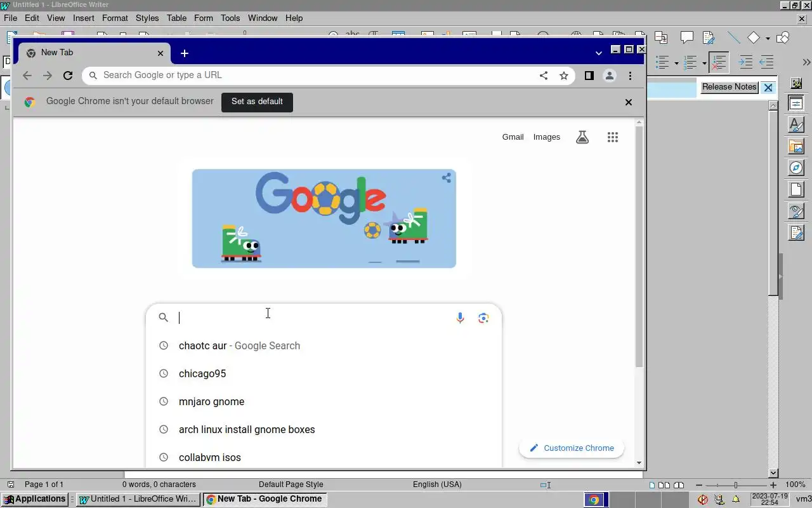The width and height of the screenshot is (812, 508).
Task: Select the mnjaro gnome search suggestion
Action: [x=324, y=401]
